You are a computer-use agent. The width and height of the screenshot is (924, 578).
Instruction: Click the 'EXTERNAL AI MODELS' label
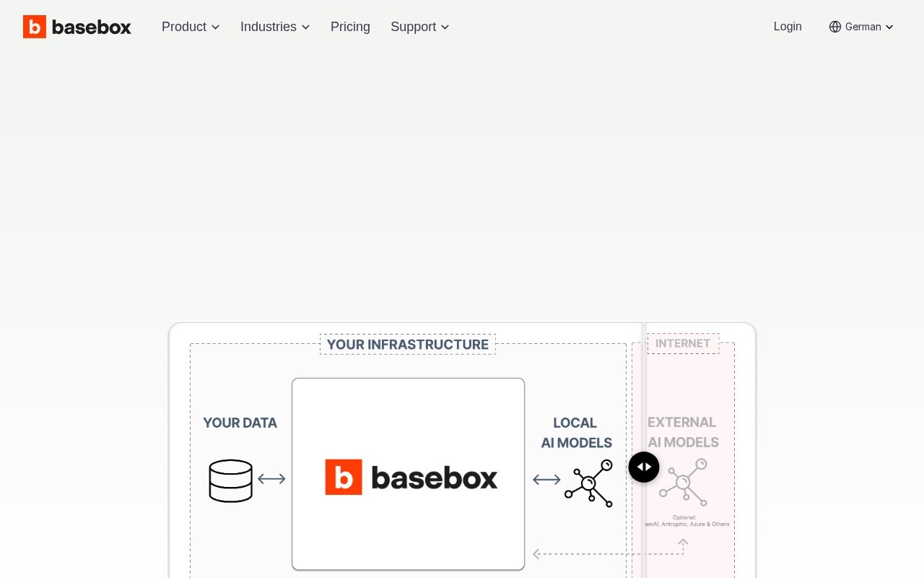pyautogui.click(x=683, y=432)
